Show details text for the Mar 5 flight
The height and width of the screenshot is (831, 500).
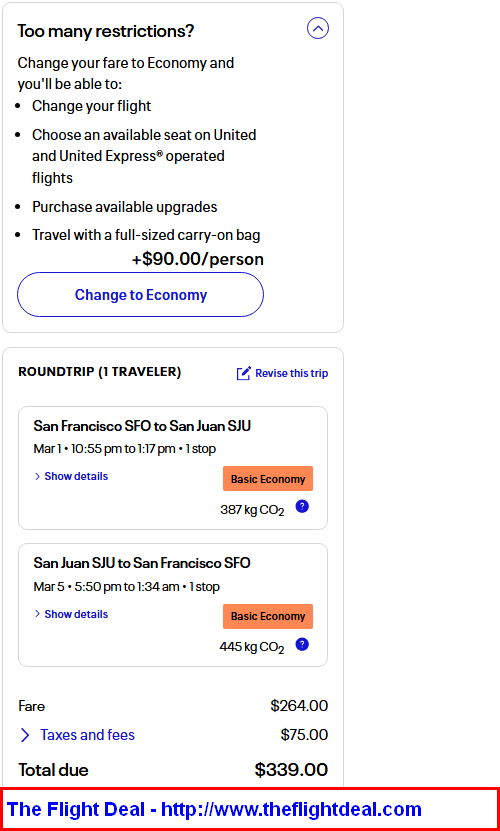coord(76,614)
